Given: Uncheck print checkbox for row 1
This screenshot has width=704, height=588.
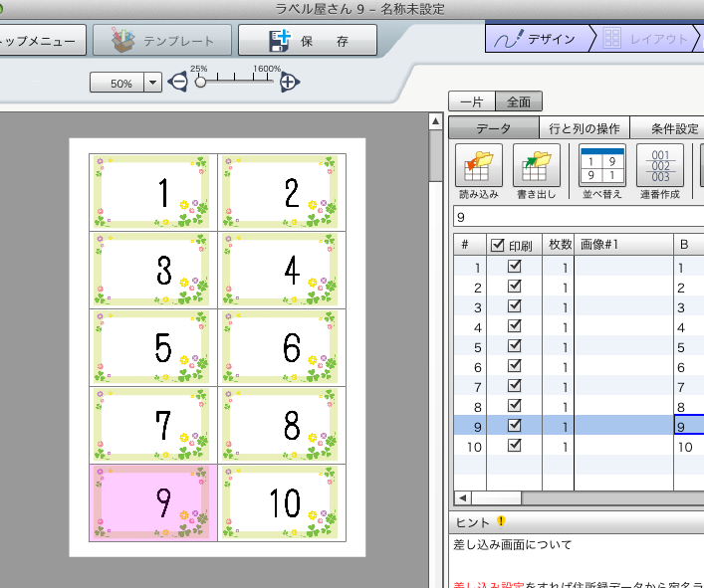Looking at the screenshot, I should [515, 267].
